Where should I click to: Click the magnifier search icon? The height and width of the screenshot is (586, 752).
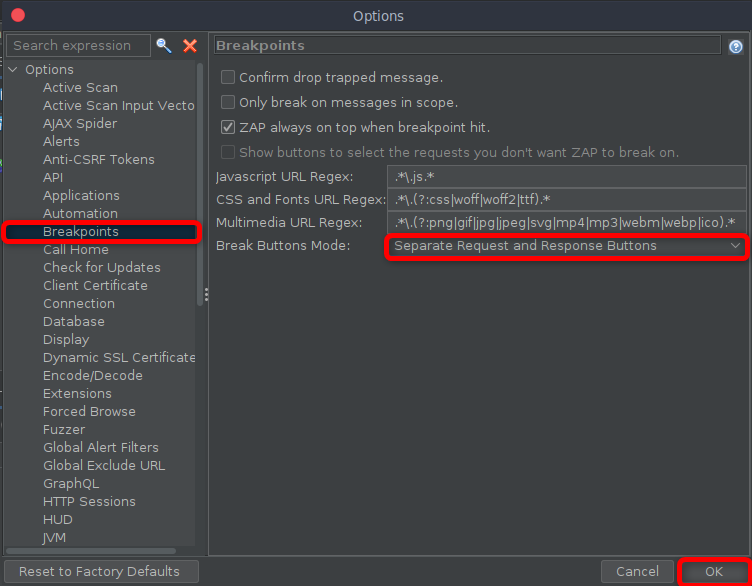(164, 46)
